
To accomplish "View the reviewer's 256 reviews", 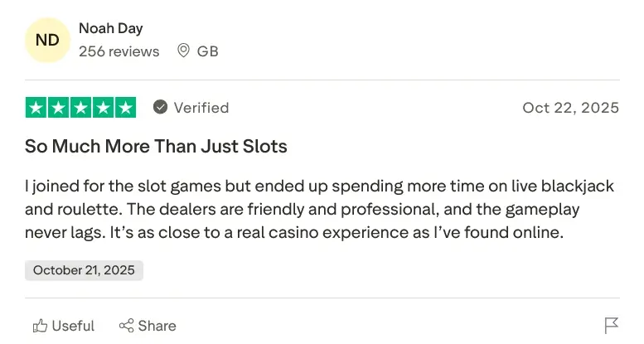I will coord(119,51).
